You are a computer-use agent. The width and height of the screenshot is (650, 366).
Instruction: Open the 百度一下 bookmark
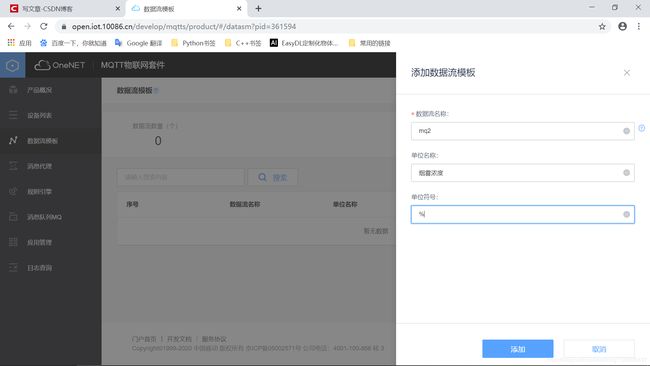click(73, 43)
